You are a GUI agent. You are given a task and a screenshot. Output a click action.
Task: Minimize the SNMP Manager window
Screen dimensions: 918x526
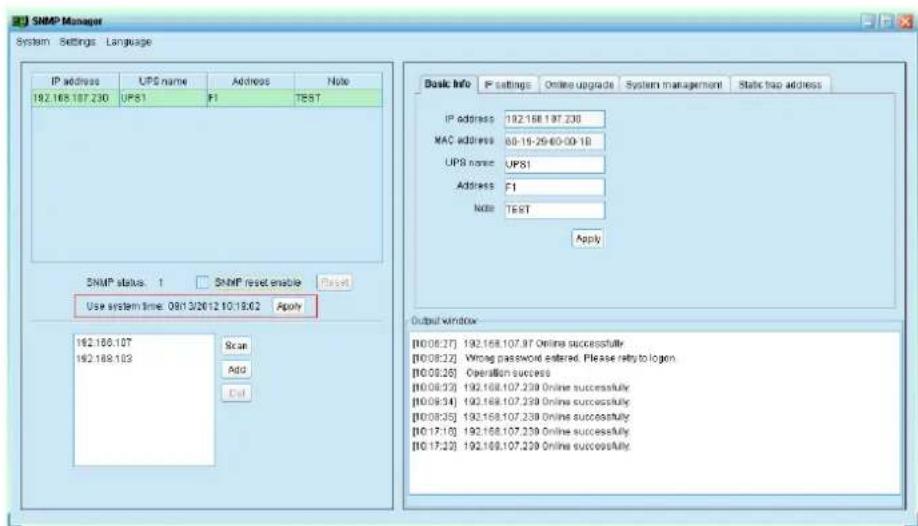click(x=868, y=22)
